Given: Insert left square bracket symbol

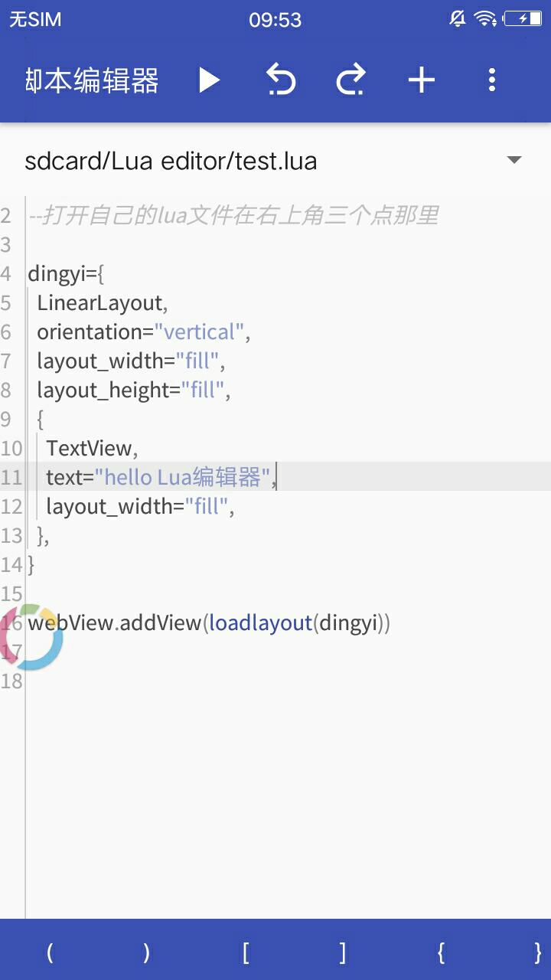Looking at the screenshot, I should point(245,952).
